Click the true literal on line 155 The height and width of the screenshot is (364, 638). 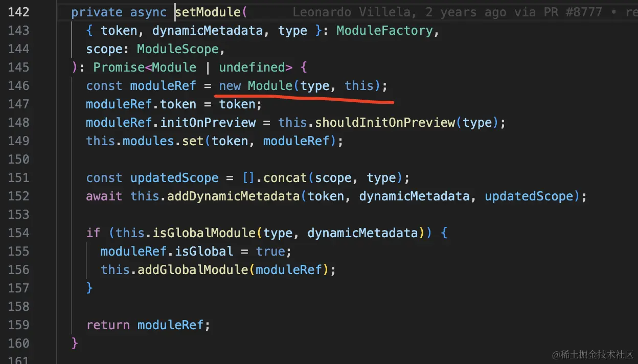click(270, 252)
